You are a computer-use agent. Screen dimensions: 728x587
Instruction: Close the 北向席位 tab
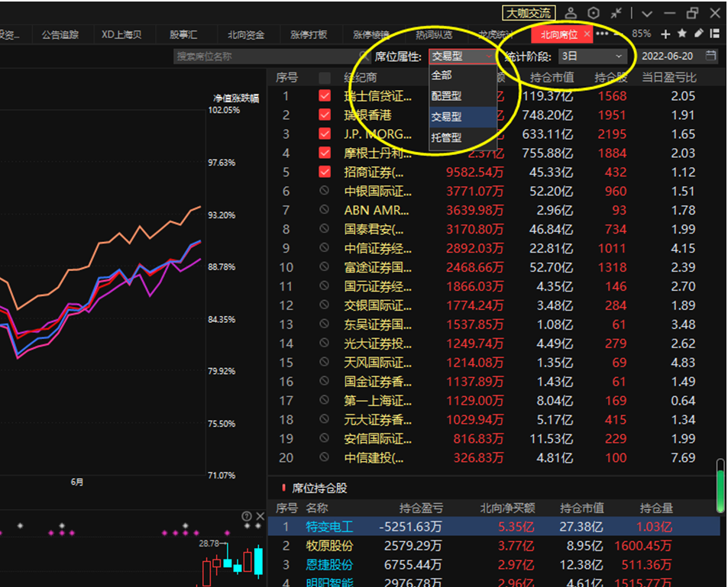[x=587, y=34]
